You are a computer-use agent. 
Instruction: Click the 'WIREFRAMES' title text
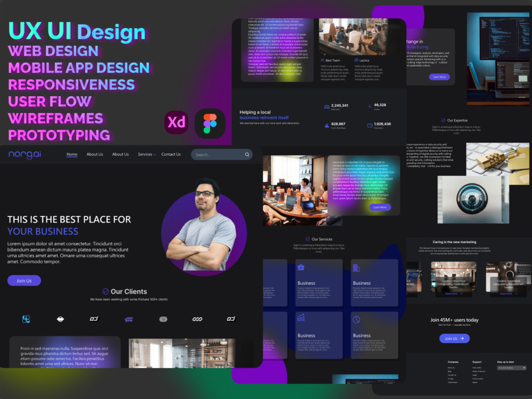(55, 118)
